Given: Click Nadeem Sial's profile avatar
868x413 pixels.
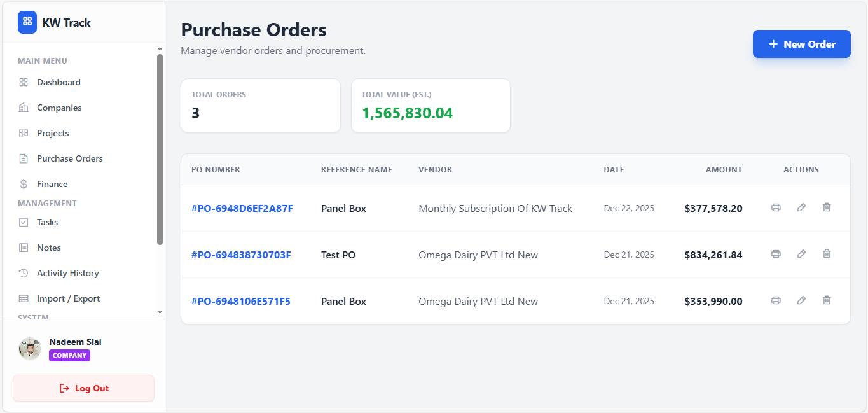Looking at the screenshot, I should coord(29,349).
